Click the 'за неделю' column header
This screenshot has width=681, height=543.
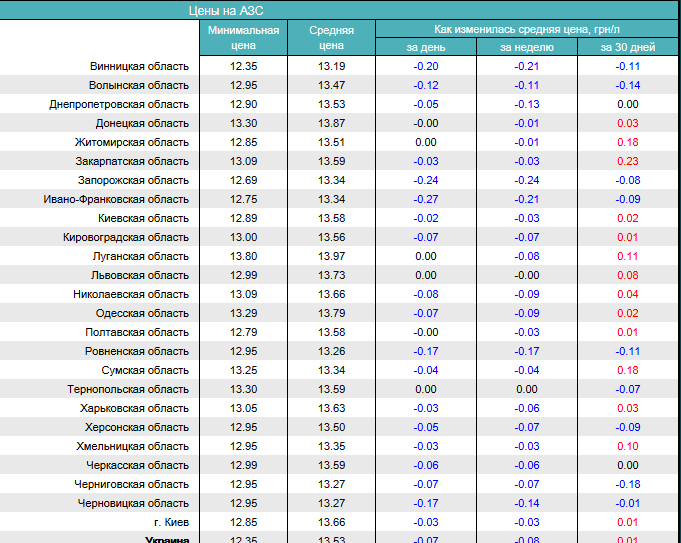point(526,47)
